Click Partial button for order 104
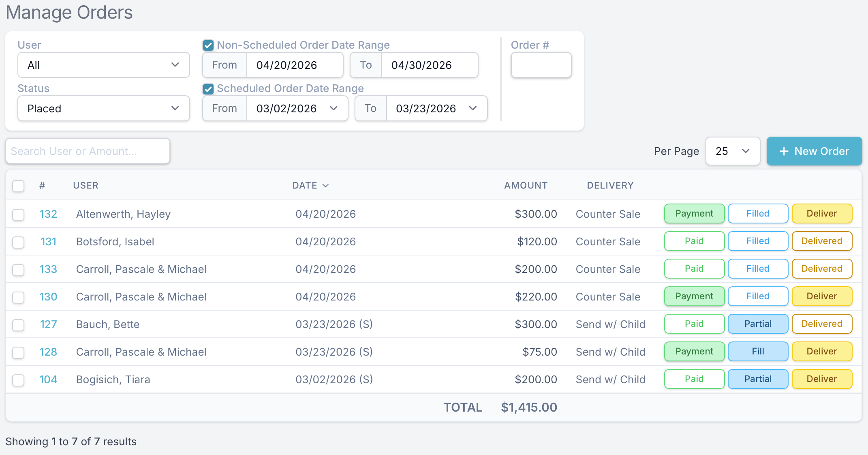Image resolution: width=868 pixels, height=455 pixels. tap(758, 379)
